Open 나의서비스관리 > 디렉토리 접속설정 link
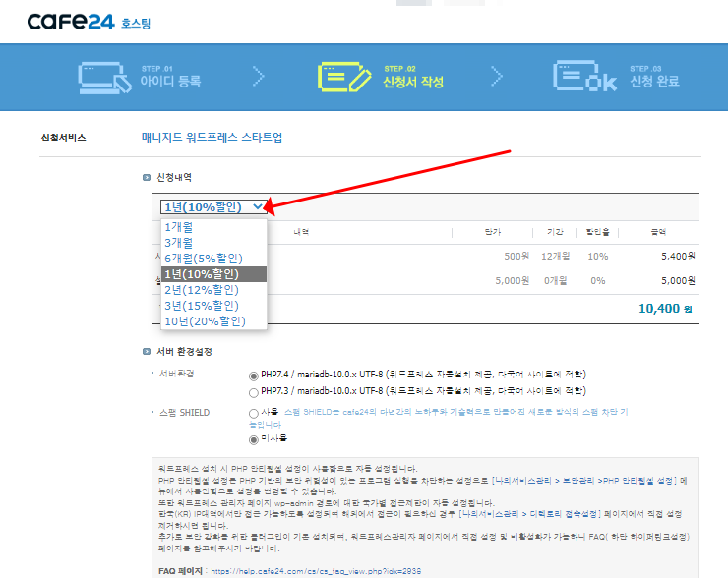The height and width of the screenshot is (578, 728). click(529, 514)
